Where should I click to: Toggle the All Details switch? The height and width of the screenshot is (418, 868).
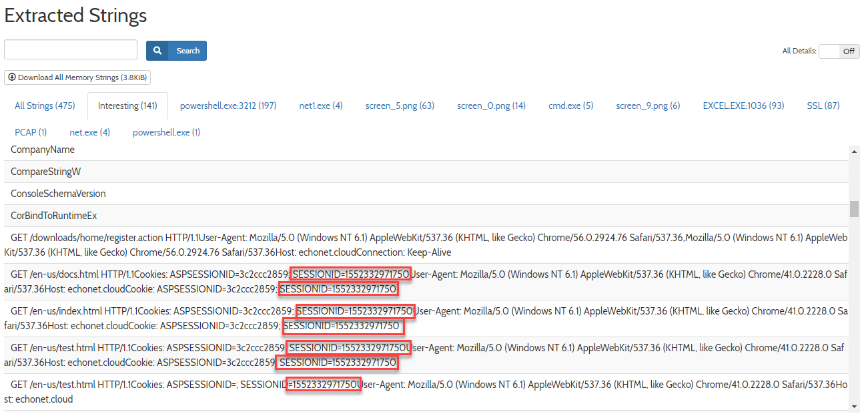click(839, 51)
